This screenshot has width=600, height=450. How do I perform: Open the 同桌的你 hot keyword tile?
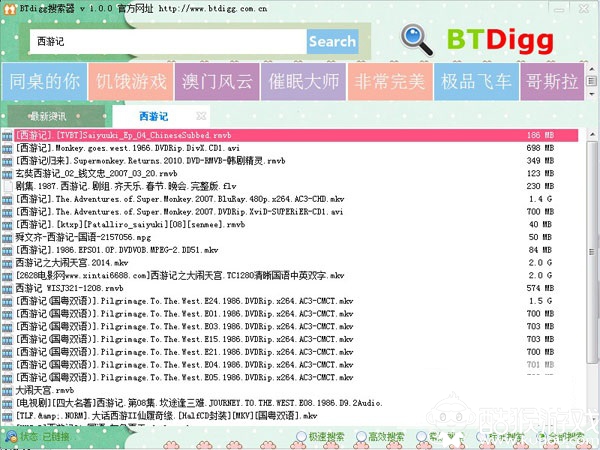(44, 82)
